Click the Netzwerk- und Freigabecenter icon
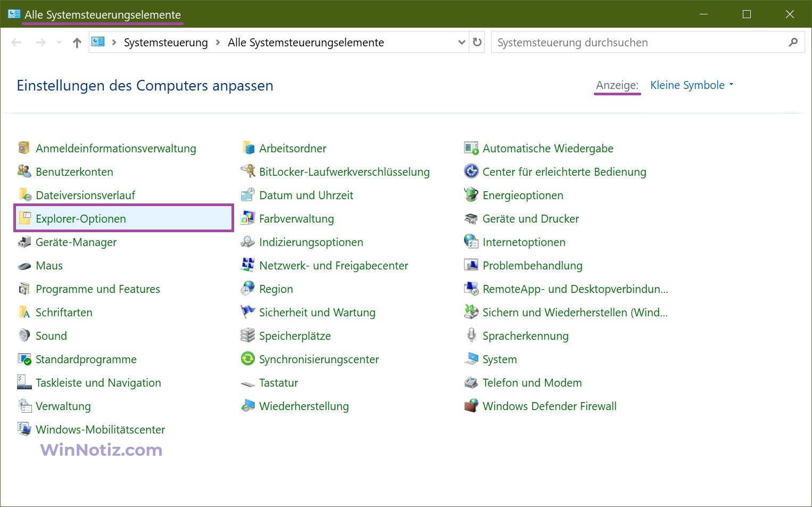The height and width of the screenshot is (507, 812). click(247, 266)
